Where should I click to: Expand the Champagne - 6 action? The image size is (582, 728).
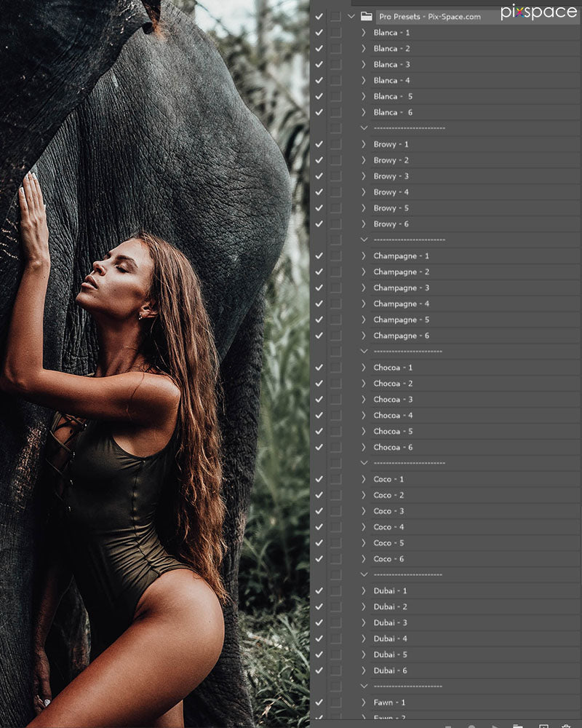[x=364, y=336]
